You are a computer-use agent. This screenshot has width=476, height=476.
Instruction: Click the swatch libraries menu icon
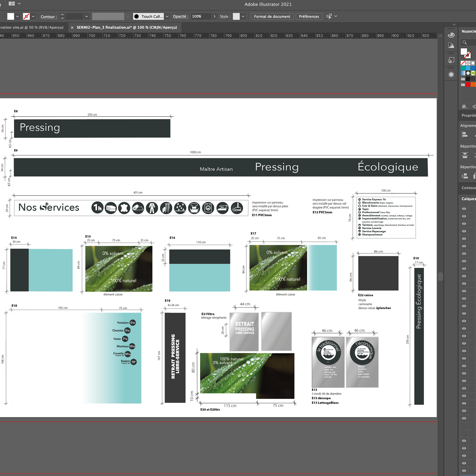[464, 107]
